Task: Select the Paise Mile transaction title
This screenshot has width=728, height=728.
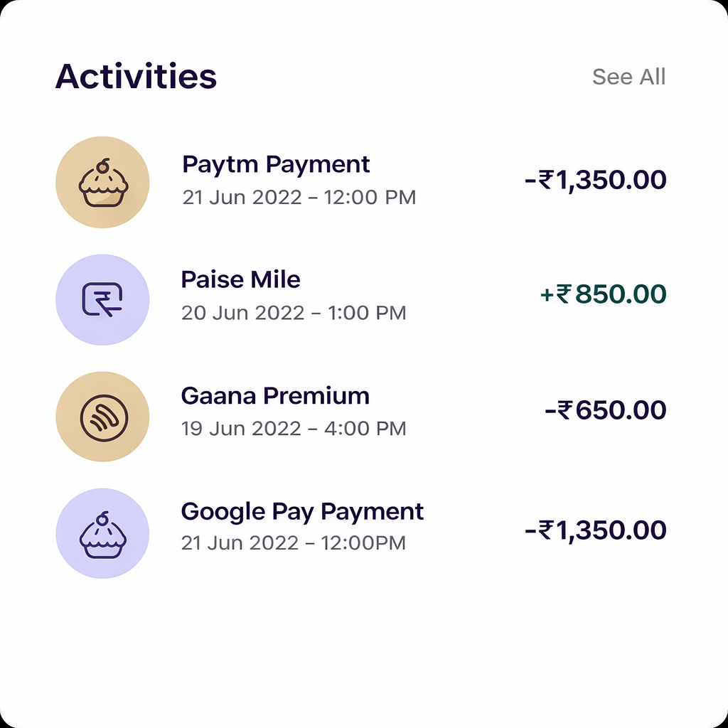Action: [x=240, y=279]
